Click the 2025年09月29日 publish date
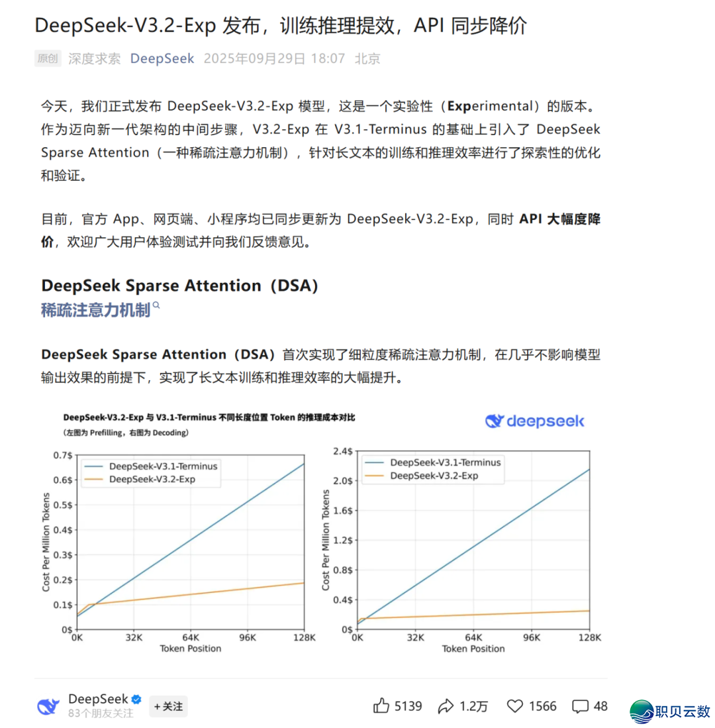 (254, 58)
